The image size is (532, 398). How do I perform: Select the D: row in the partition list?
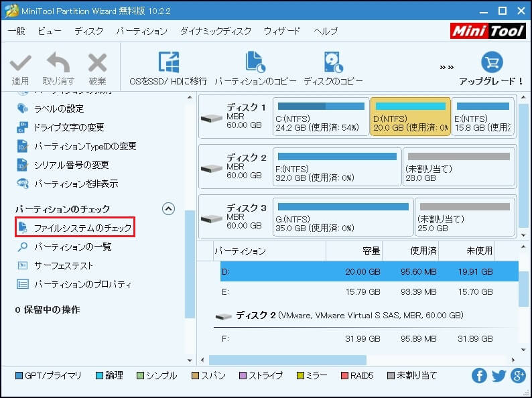pyautogui.click(x=369, y=271)
